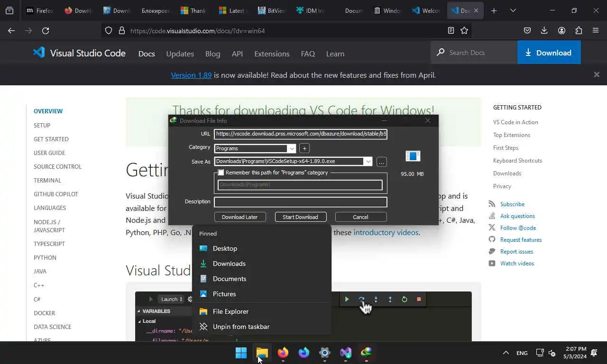Toggle Remember this path for Programs checkbox
Image resolution: width=607 pixels, height=364 pixels.
point(221,173)
